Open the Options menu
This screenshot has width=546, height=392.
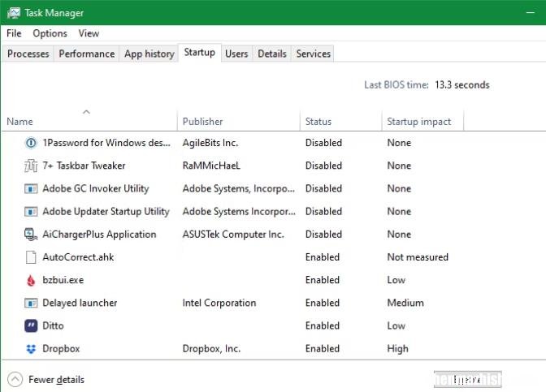coord(50,33)
